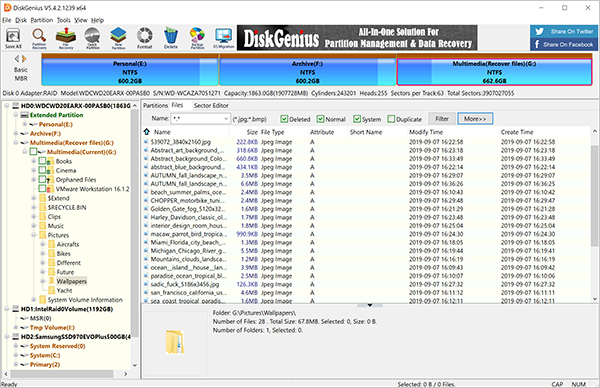The image size is (600, 388).
Task: Open the File menu
Action: [7, 20]
